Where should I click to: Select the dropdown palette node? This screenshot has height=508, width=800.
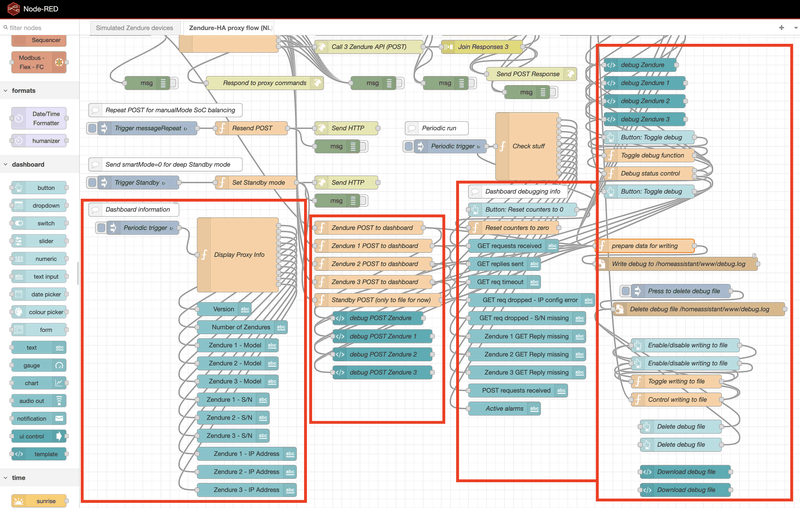39,206
